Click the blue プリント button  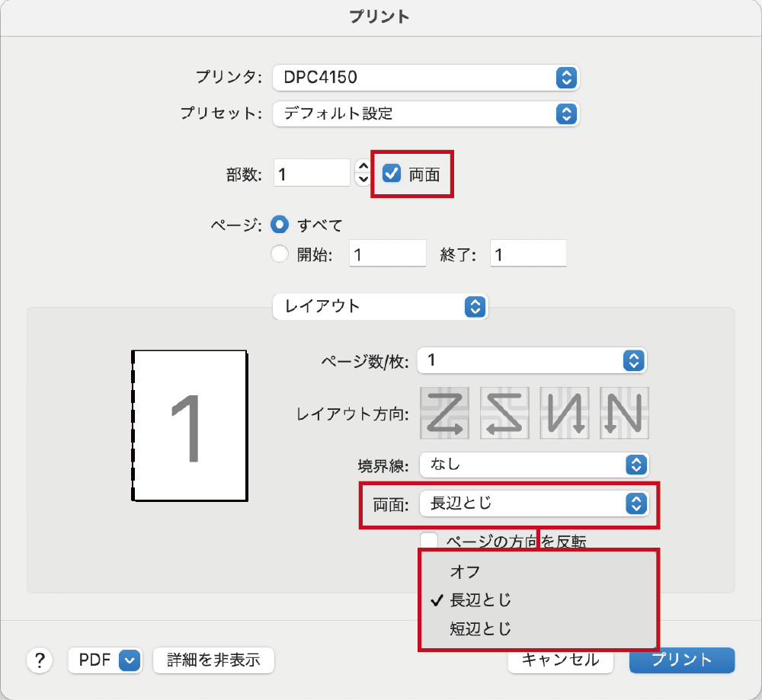681,660
